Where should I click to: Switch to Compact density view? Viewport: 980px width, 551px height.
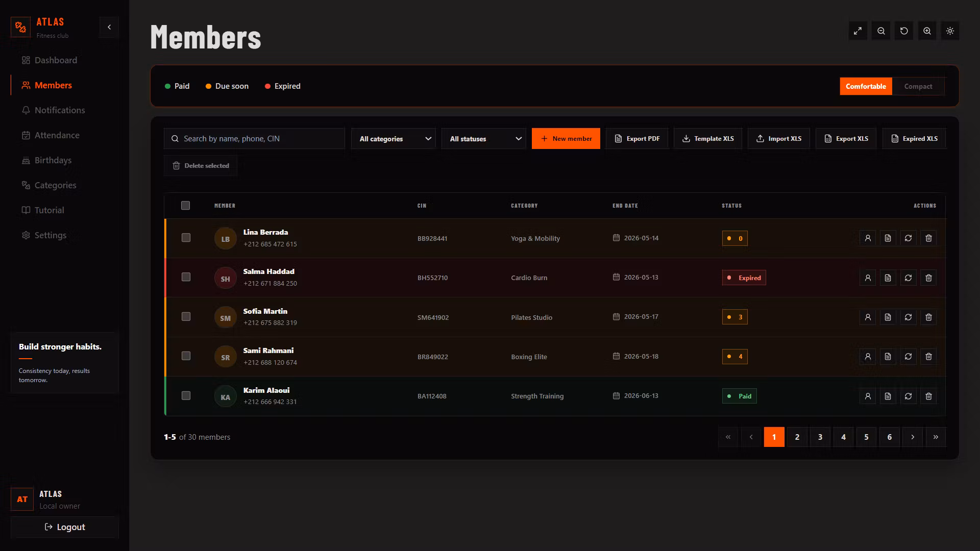pos(918,86)
